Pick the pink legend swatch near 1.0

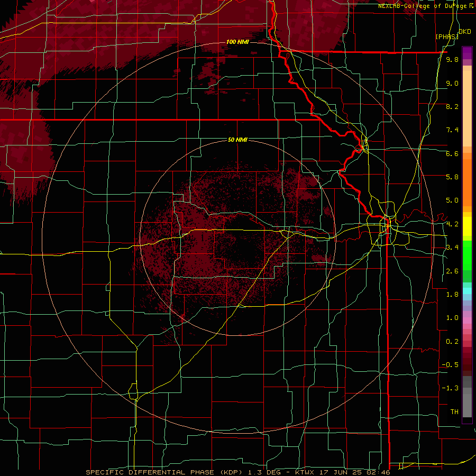click(x=467, y=321)
